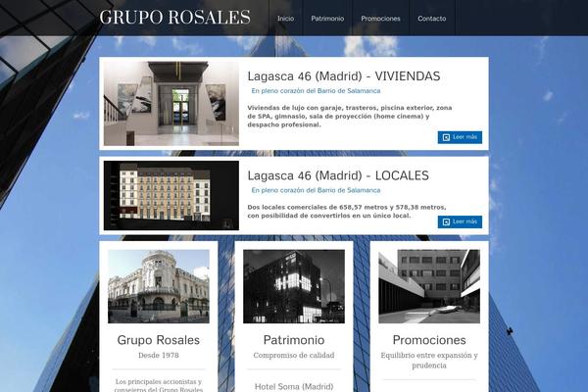Image resolution: width=588 pixels, height=392 pixels.
Task: Open the Lagasca 46 VIVIENDAS lobby photo
Action: tap(171, 104)
